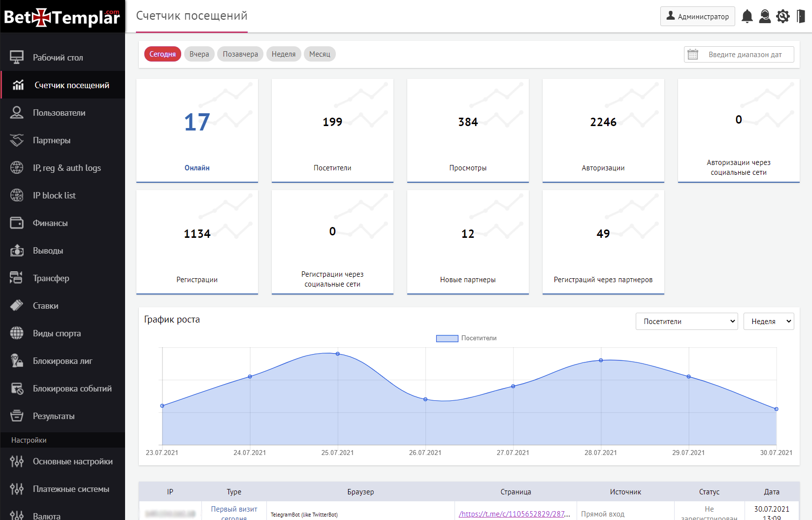Click the Онлайн 17 statistics card
The image size is (812, 520).
(197, 130)
